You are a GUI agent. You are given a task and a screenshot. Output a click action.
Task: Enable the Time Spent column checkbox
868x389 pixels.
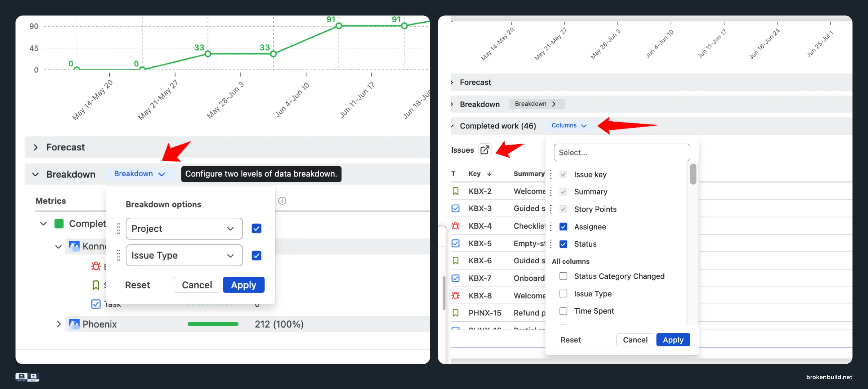[x=563, y=311]
